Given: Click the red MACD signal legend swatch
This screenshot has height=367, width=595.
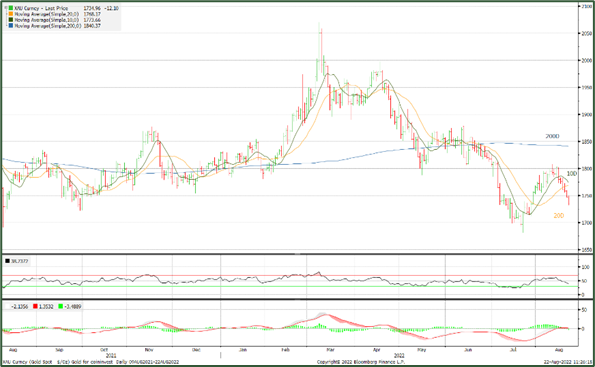Looking at the screenshot, I should pos(35,306).
